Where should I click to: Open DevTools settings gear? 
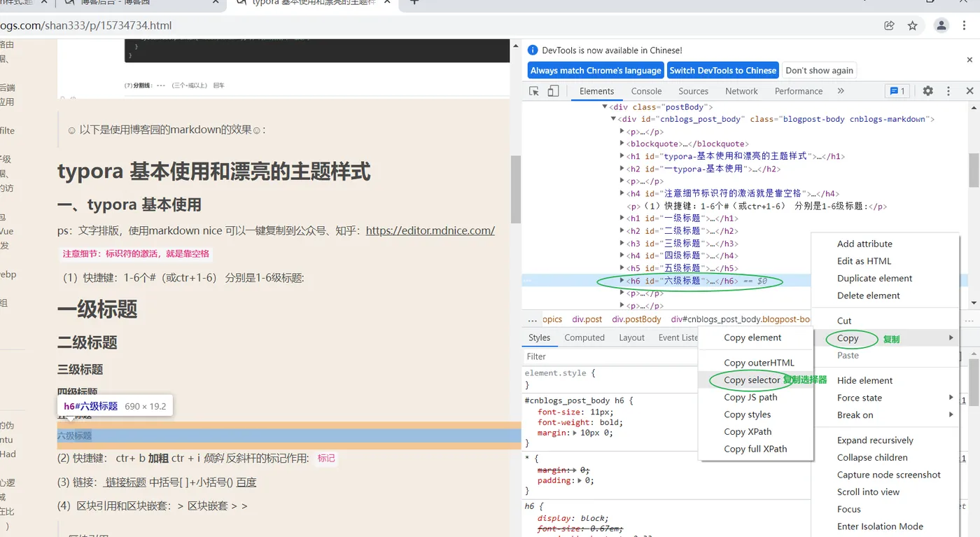[927, 91]
